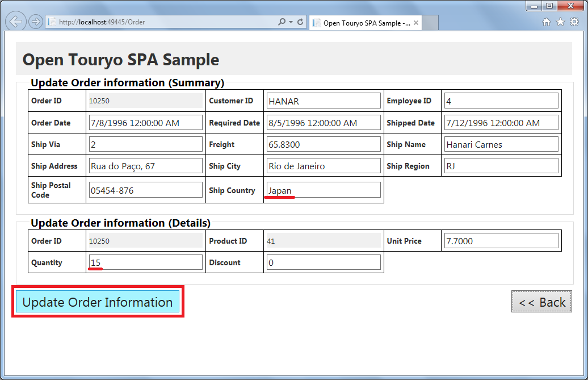
Task: Click the Unit Price input box
Action: [501, 241]
